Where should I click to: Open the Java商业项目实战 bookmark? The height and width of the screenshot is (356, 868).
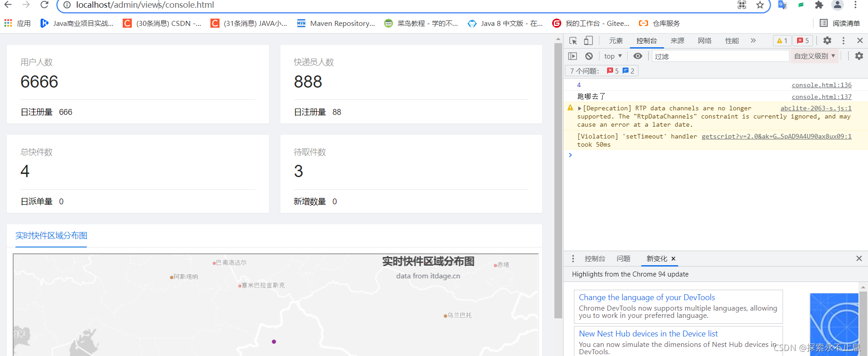[77, 23]
